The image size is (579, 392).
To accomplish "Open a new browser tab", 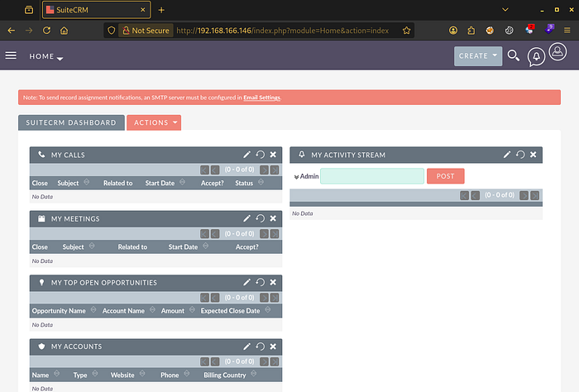I will tap(161, 10).
